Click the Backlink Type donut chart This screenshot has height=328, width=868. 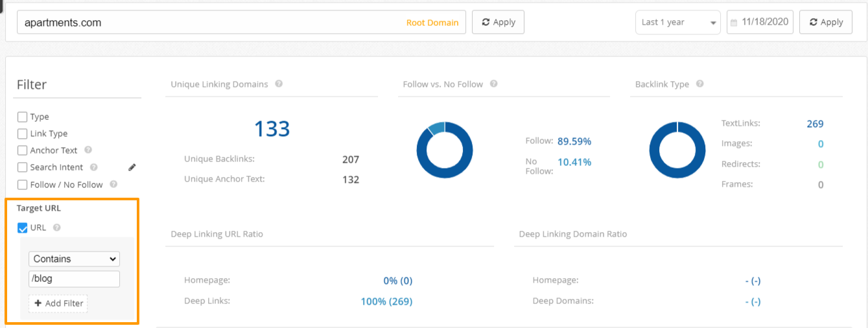tap(677, 150)
